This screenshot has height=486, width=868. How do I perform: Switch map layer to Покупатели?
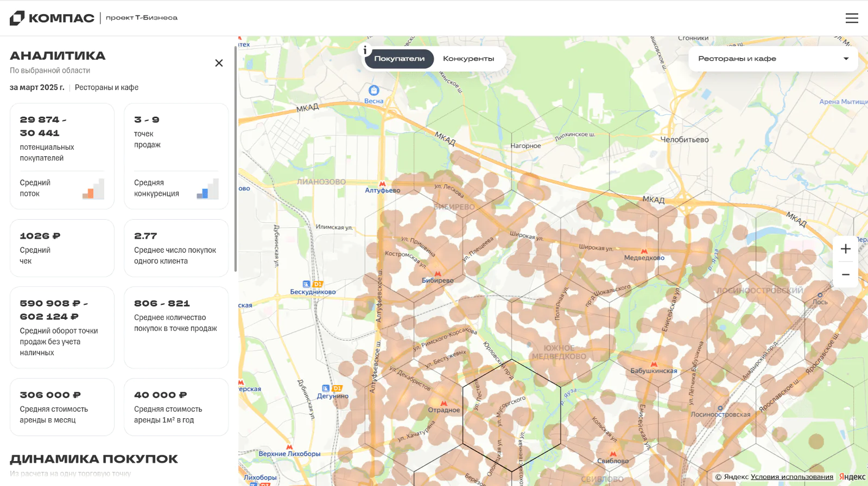[399, 59]
